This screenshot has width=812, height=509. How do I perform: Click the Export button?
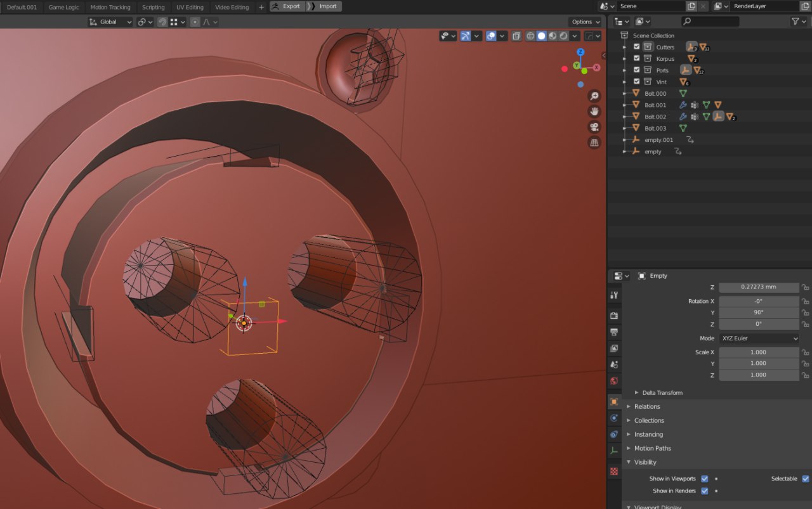point(287,6)
